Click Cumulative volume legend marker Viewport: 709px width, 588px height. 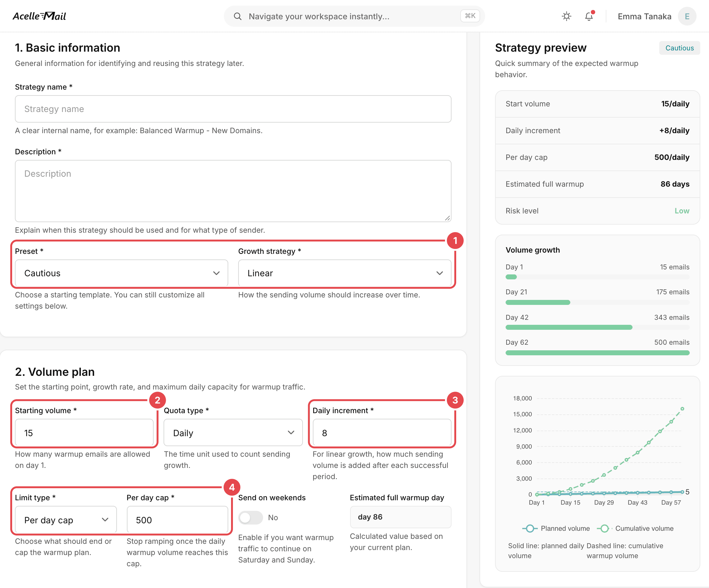click(604, 528)
